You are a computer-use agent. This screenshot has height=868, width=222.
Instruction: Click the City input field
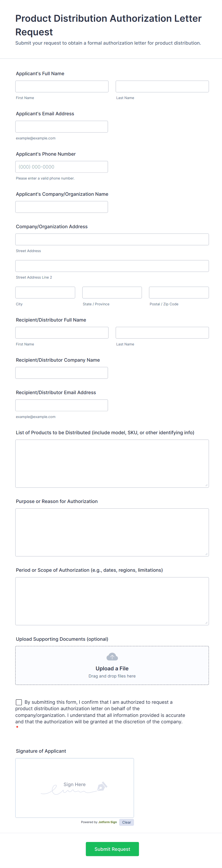click(x=45, y=292)
